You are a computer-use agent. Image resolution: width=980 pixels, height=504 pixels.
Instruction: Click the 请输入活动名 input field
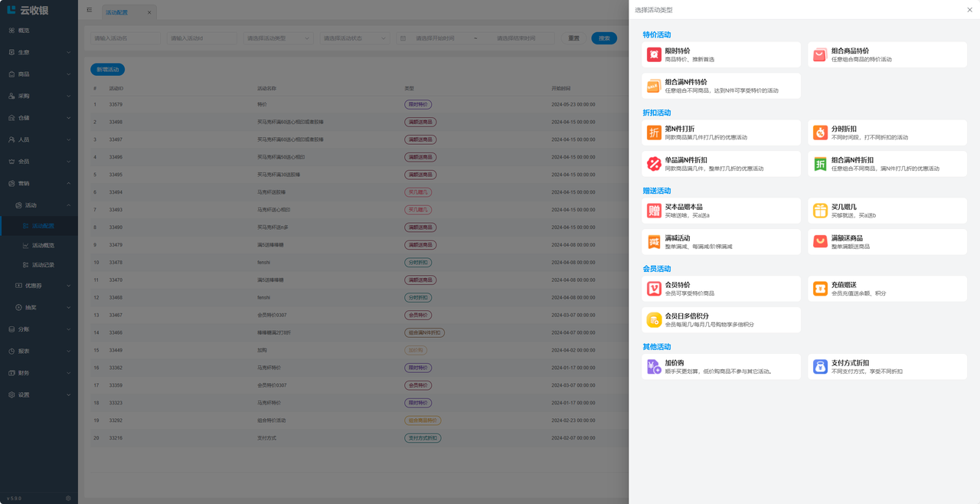[x=122, y=38]
